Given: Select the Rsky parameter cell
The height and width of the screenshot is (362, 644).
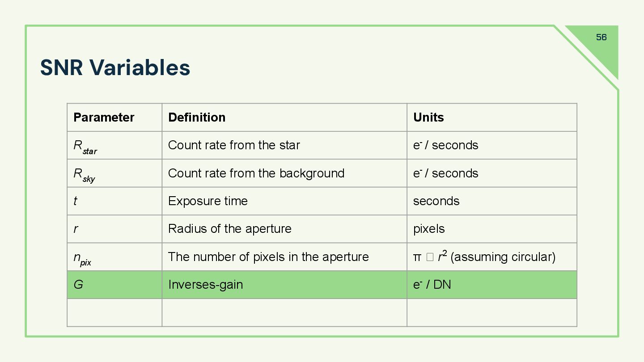Looking at the screenshot, I should [x=114, y=173].
